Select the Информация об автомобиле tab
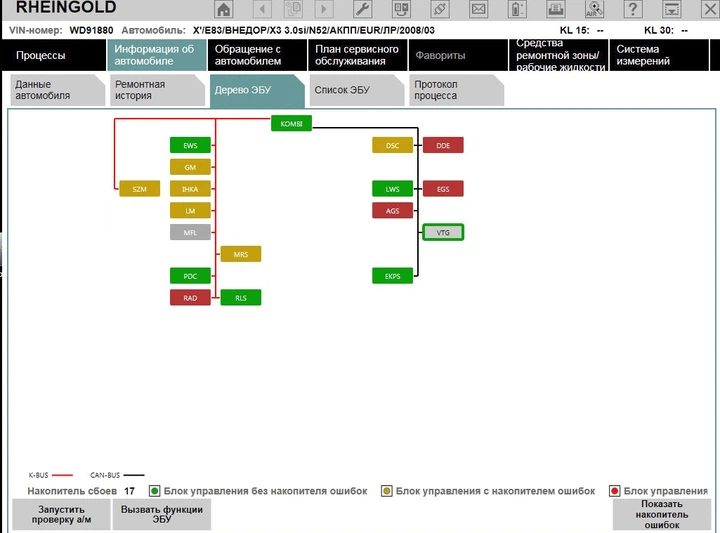The image size is (720, 533). tap(157, 55)
